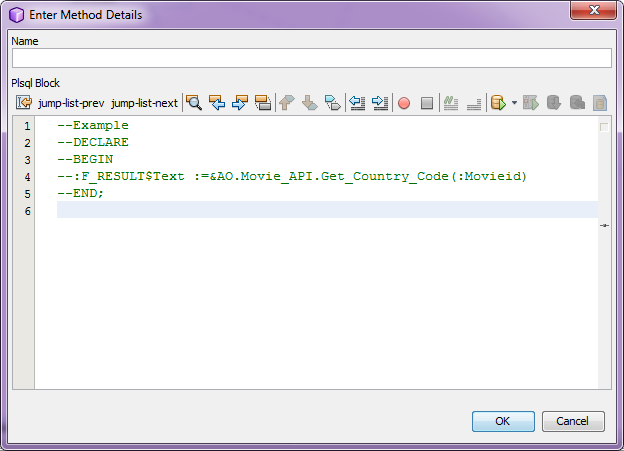Click the error stripe marker on right edge
624x451 pixels.
click(604, 225)
